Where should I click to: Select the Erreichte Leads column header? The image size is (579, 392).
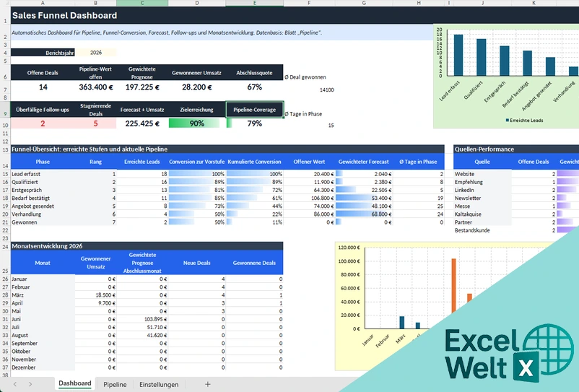pyautogui.click(x=142, y=162)
